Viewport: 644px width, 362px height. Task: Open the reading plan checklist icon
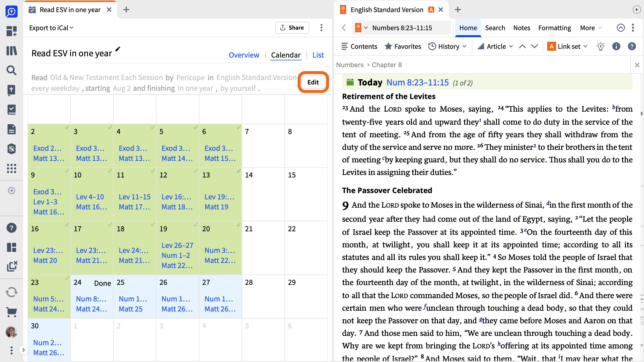(x=12, y=110)
